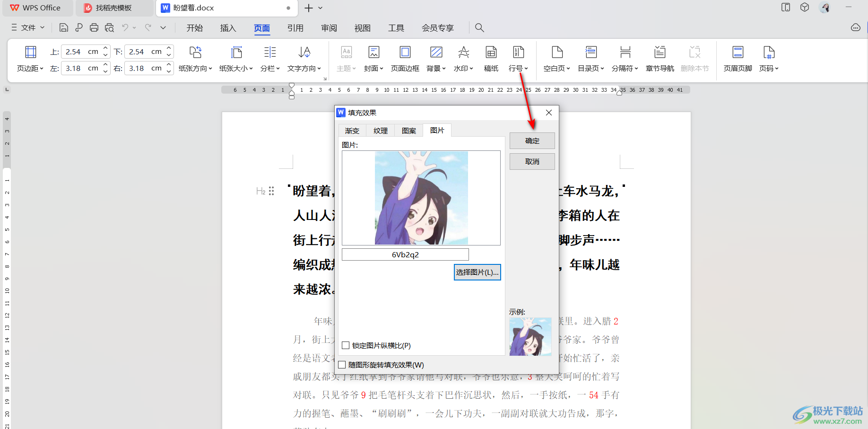This screenshot has height=429, width=868.
Task: Insert a 空白页 blank page
Action: (x=557, y=59)
